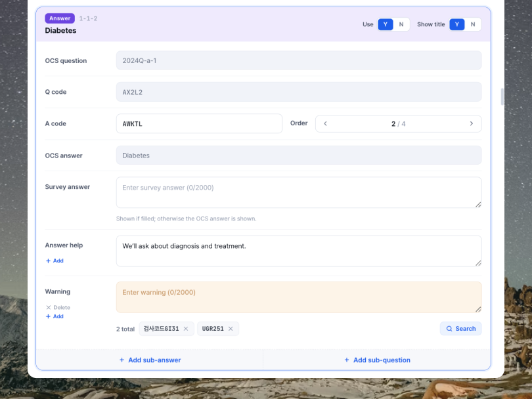This screenshot has height=399, width=532.
Task: Move Order to next with right chevron
Action: tap(472, 124)
